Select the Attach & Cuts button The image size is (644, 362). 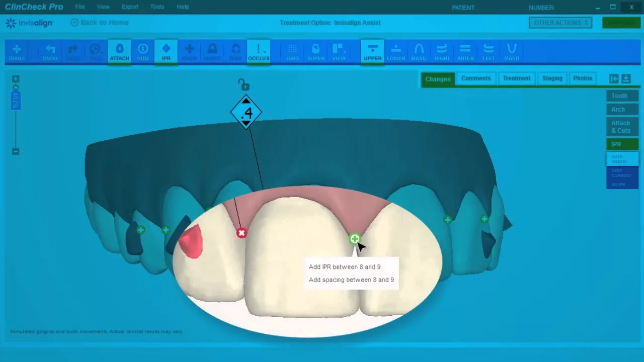(622, 127)
